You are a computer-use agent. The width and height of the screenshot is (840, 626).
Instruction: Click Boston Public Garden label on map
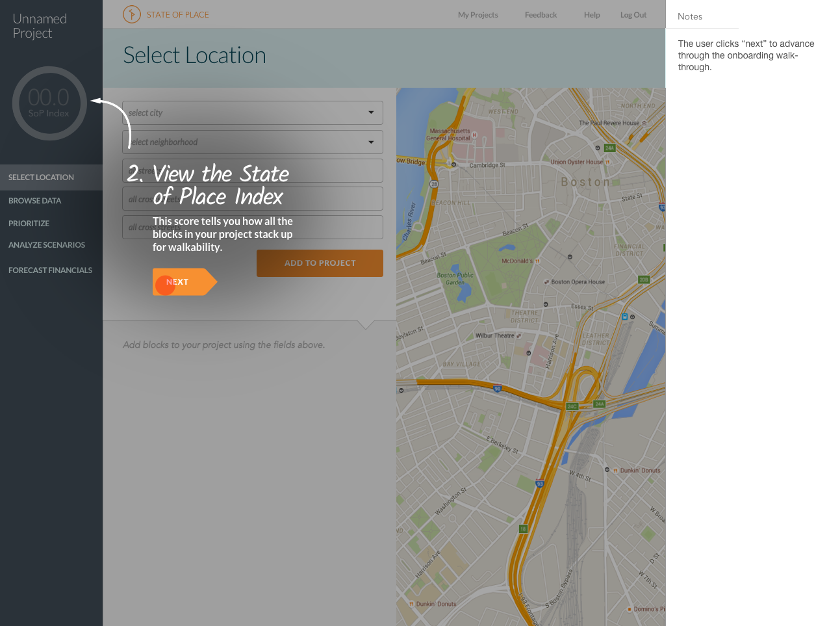(455, 279)
